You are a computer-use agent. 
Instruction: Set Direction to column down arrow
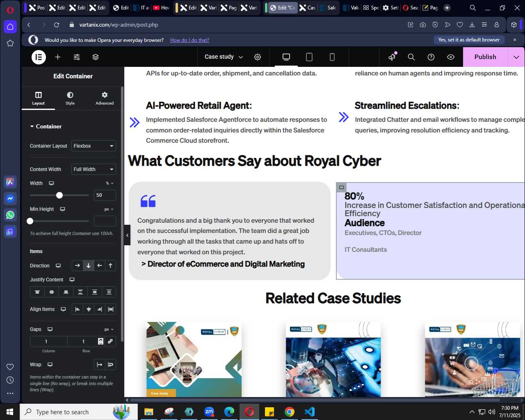[88, 266]
